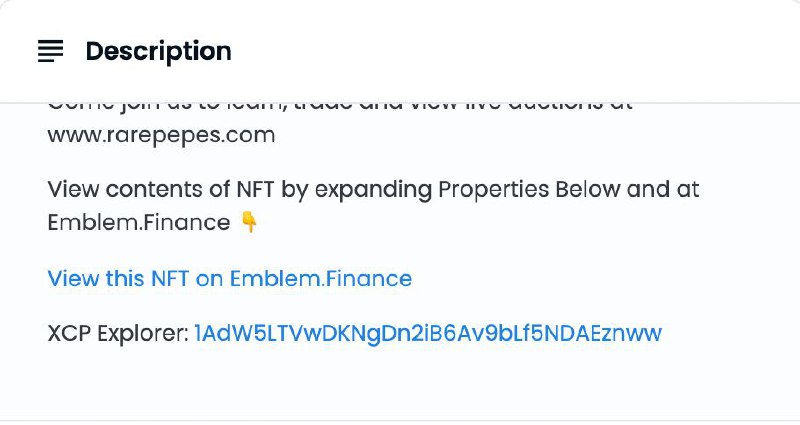Toggle the Description panel using blank header area

(x=510, y=51)
